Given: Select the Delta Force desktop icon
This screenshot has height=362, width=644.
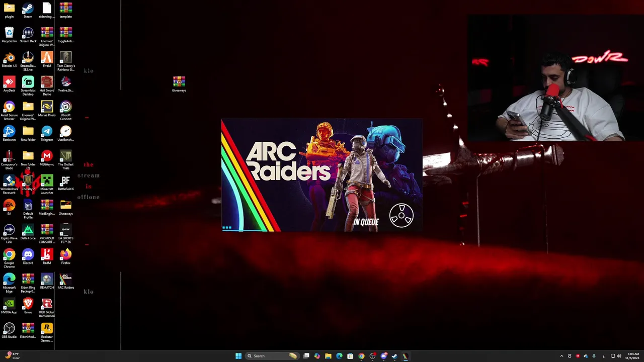Looking at the screenshot, I should point(28,232).
